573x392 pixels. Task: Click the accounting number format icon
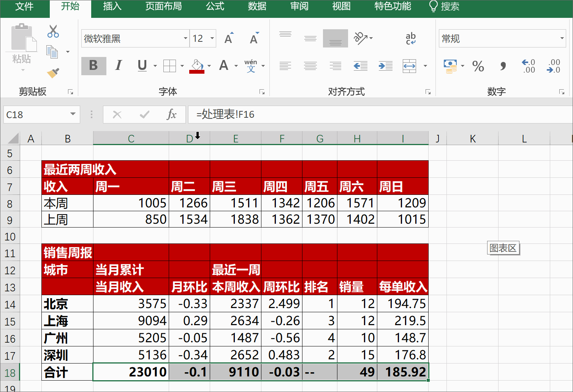tap(451, 66)
